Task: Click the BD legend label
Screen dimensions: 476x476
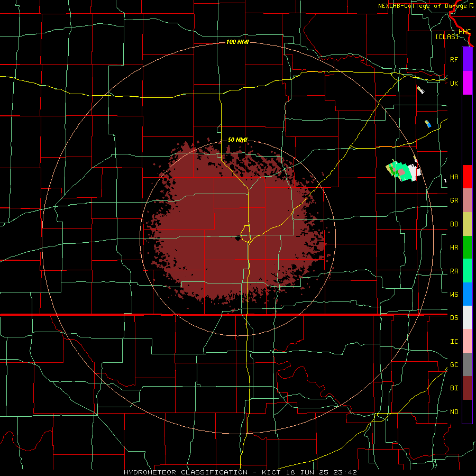Action: point(454,224)
